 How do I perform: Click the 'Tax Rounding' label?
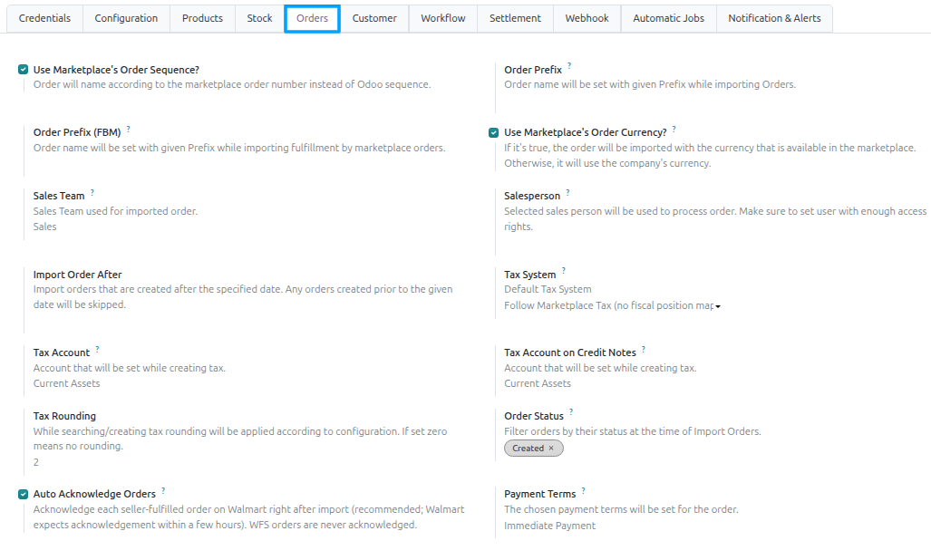(x=64, y=416)
